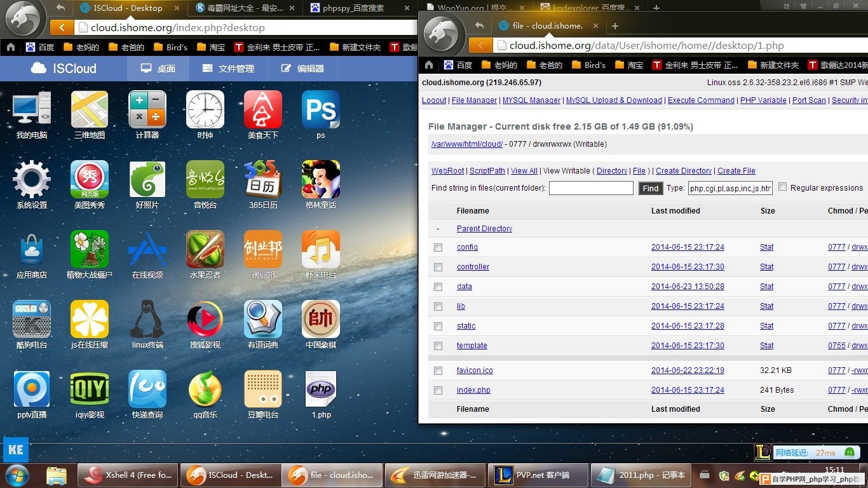868x488 pixels.
Task: Click the find-string text input field
Action: pos(591,188)
